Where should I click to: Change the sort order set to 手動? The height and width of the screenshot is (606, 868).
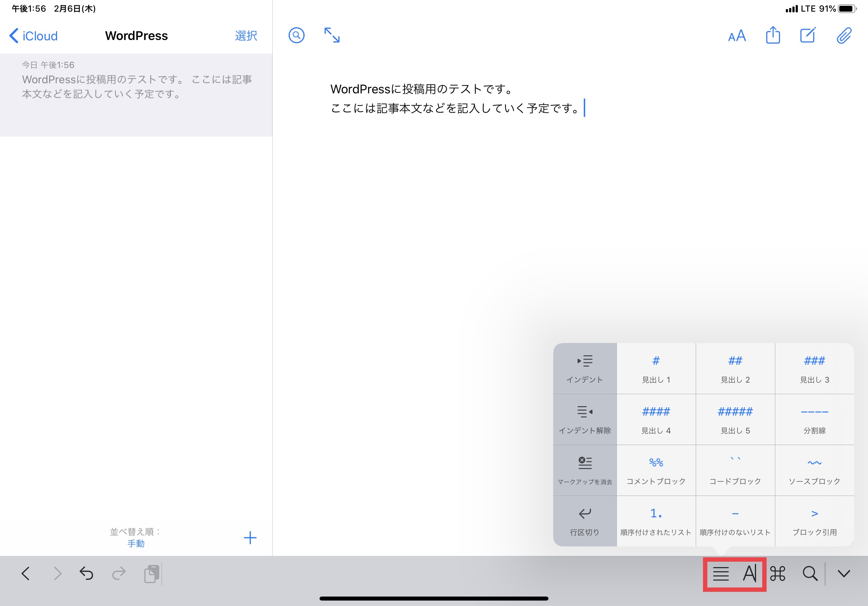point(136,543)
